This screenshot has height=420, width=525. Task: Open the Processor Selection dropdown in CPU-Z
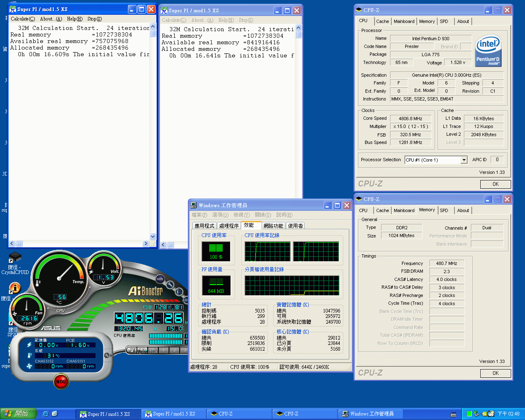coord(465,160)
